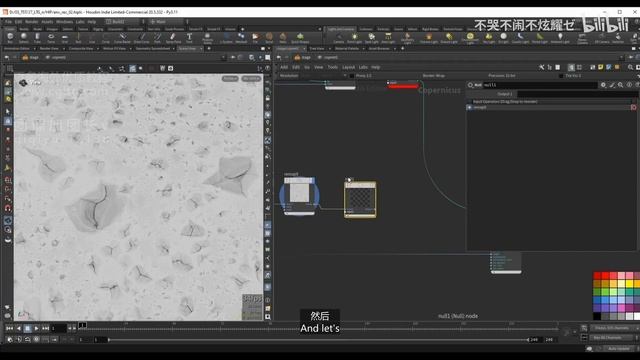Switch to the Lights and Cameras shelf tab
The width and height of the screenshot is (640, 360).
341,29
